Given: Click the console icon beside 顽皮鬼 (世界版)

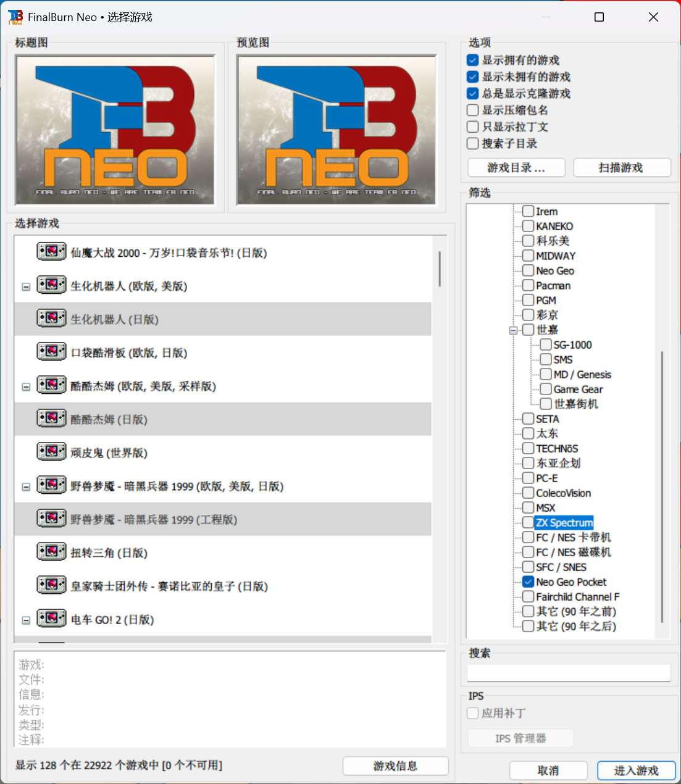Looking at the screenshot, I should [x=51, y=452].
